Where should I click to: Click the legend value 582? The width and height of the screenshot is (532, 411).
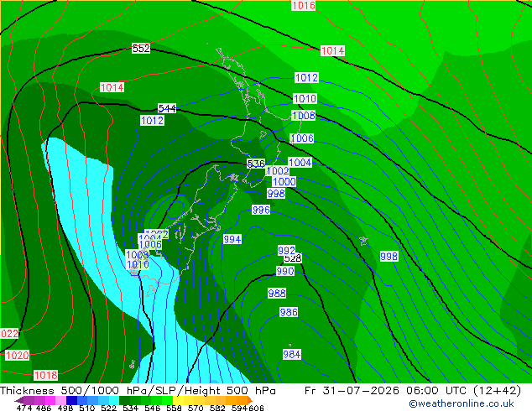coord(217,408)
